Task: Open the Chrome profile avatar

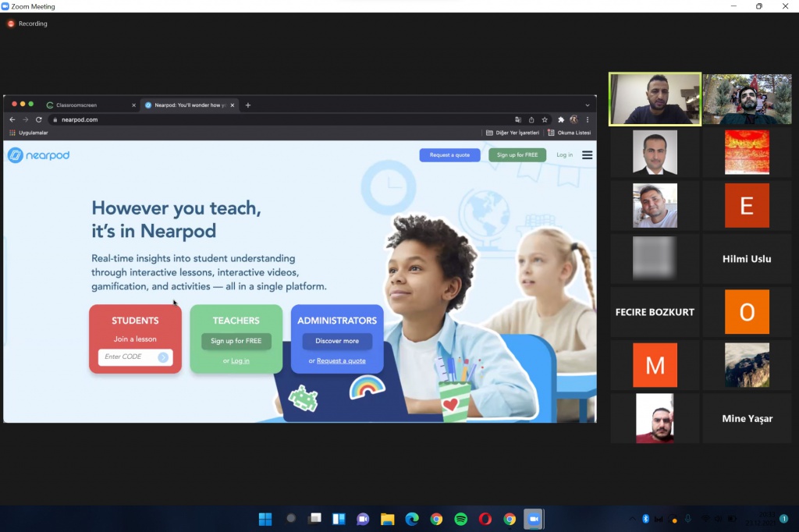Action: coord(574,120)
